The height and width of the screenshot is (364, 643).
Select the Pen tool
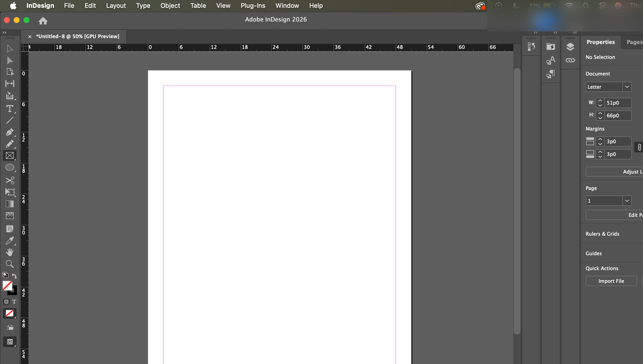click(10, 132)
